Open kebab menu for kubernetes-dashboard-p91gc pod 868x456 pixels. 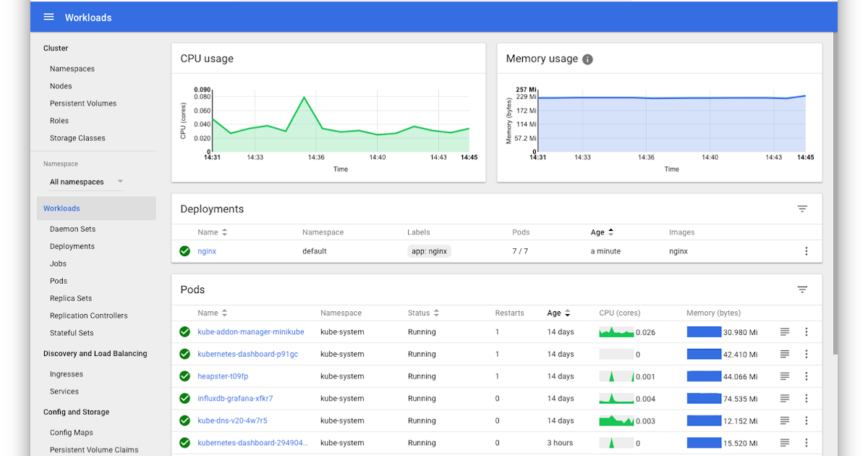[807, 354]
